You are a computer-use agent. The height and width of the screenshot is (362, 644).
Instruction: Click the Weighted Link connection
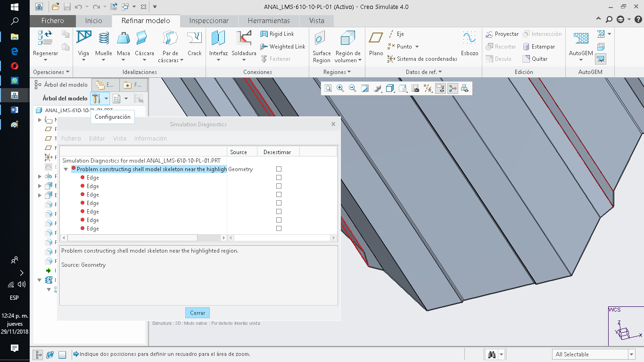pyautogui.click(x=282, y=46)
